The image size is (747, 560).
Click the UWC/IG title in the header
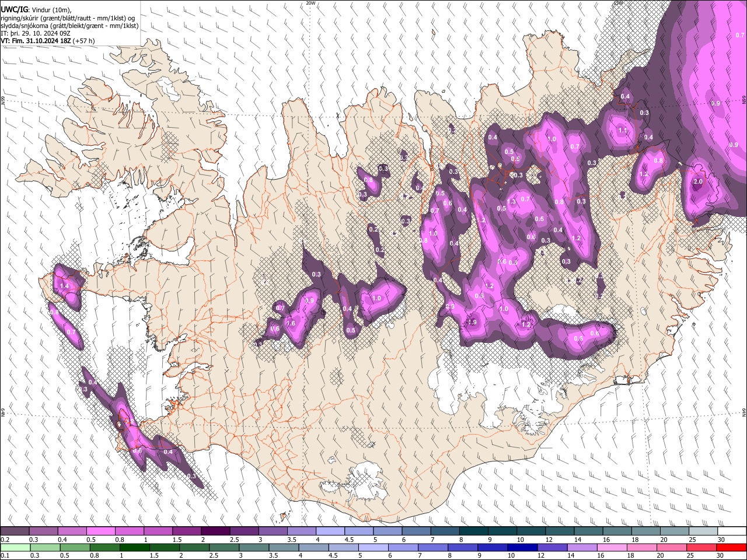[x=13, y=9]
